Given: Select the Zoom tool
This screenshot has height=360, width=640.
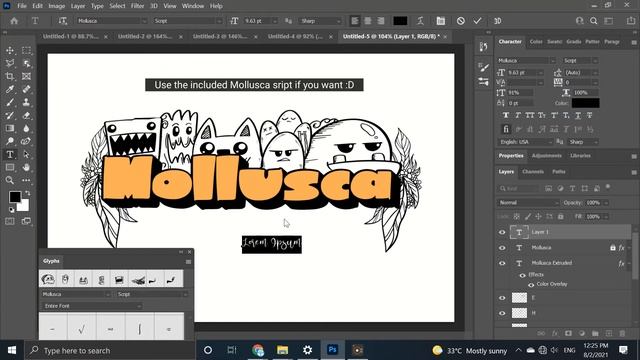Looking at the screenshot, I should tap(10, 180).
